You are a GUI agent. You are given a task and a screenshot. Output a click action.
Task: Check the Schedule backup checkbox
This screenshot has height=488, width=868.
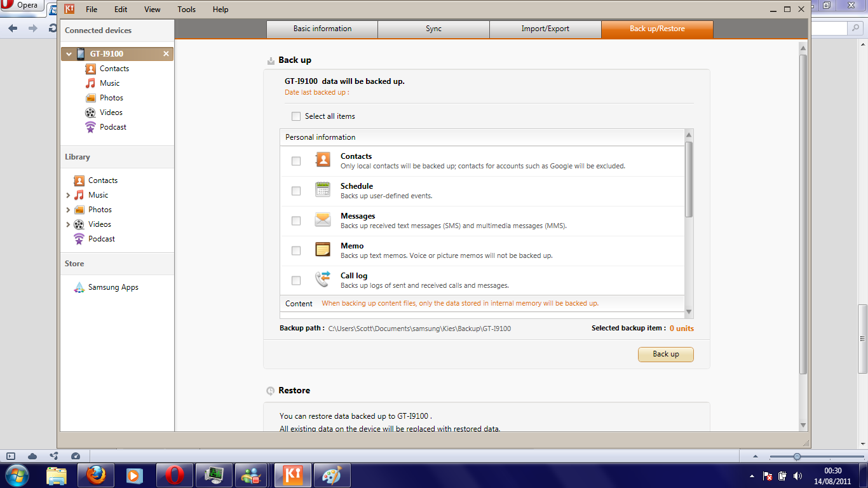[296, 191]
